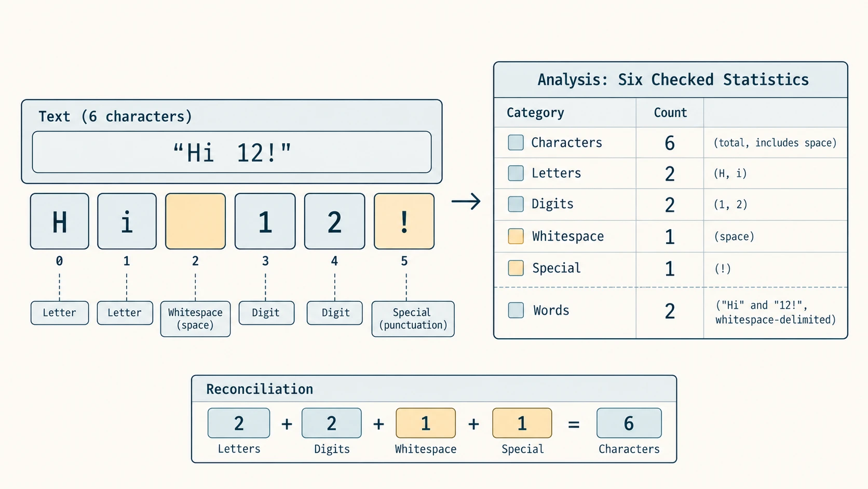The width and height of the screenshot is (868, 489).
Task: Click the Special (punctuation) label
Action: click(413, 319)
